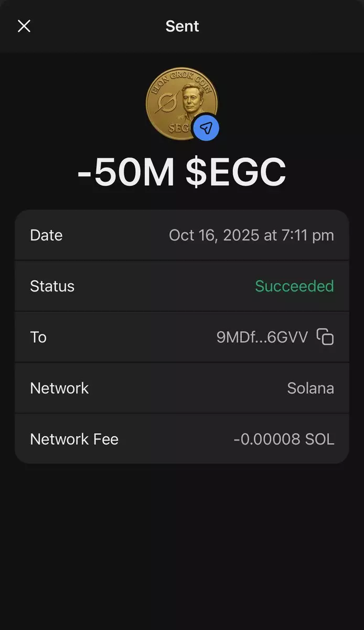The image size is (364, 630).
Task: Select the To row label
Action: pos(38,337)
